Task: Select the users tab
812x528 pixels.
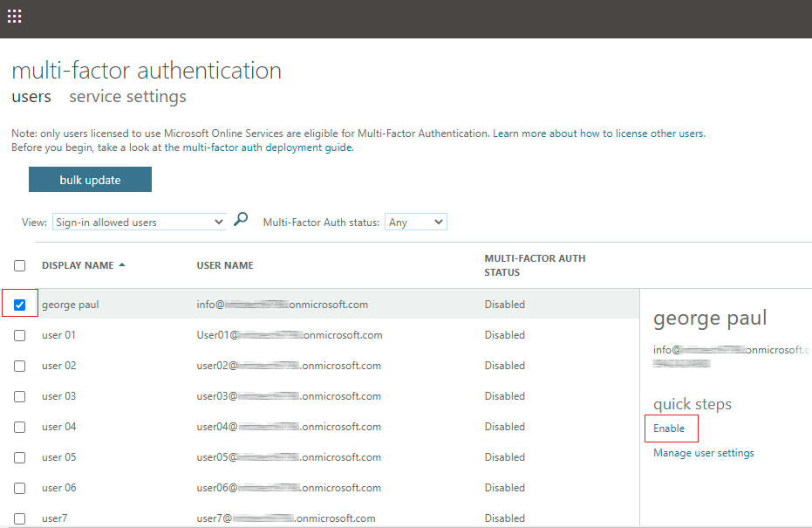Action: (x=31, y=97)
